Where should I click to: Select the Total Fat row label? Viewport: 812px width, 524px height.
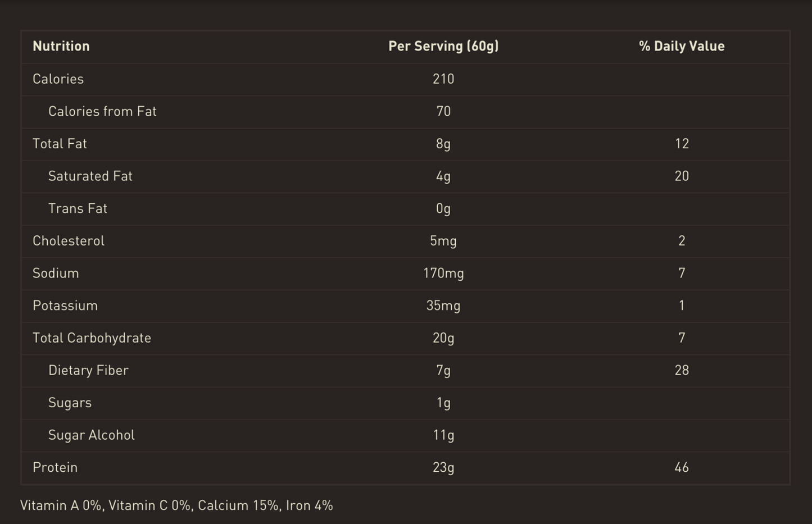(60, 144)
